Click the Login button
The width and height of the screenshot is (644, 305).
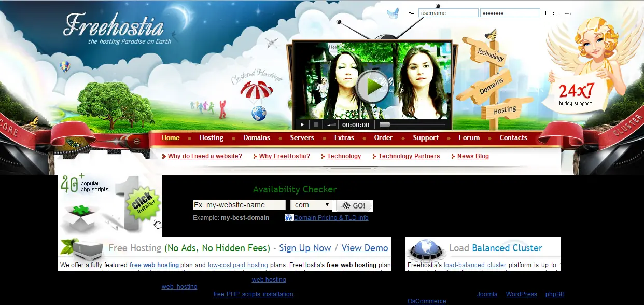coord(552,13)
